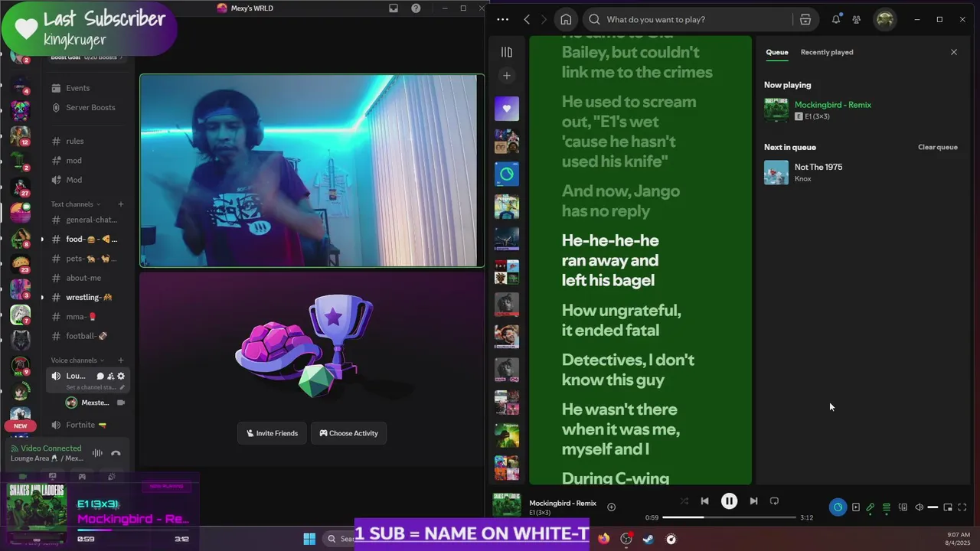Open Firefox from taskbar
Image resolution: width=980 pixels, height=551 pixels.
pos(604,539)
